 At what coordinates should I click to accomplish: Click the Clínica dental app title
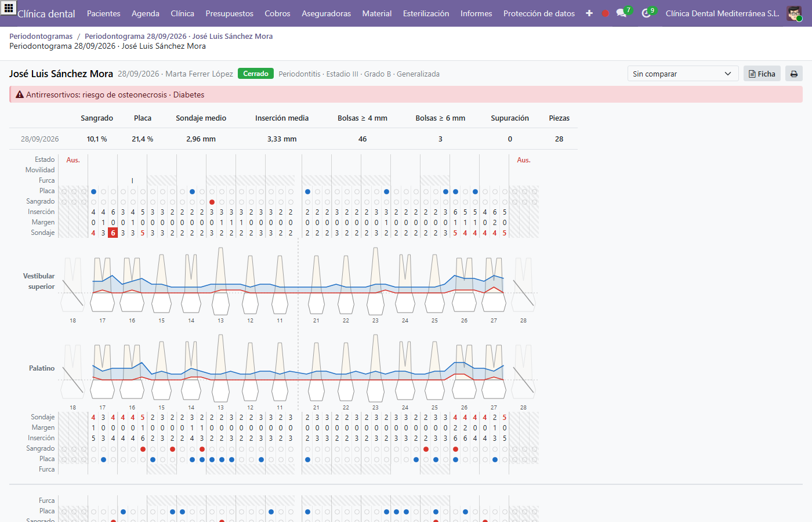click(46, 13)
